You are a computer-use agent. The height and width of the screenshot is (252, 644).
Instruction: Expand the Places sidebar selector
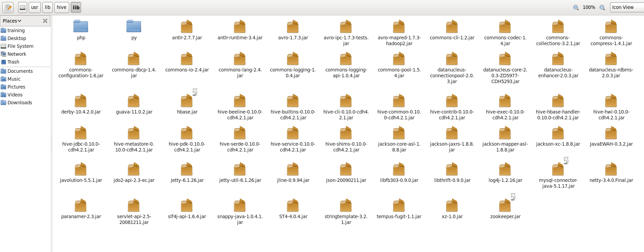coord(12,21)
